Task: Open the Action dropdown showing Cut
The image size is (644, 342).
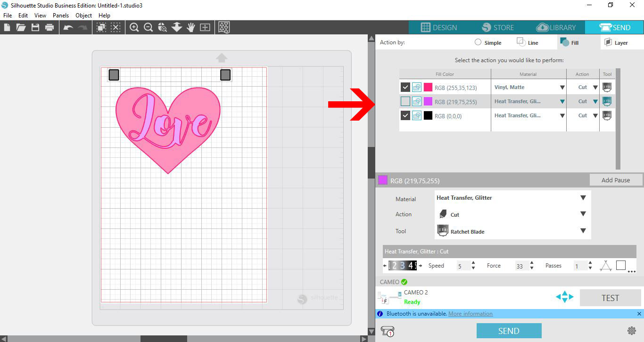Action: click(x=512, y=214)
